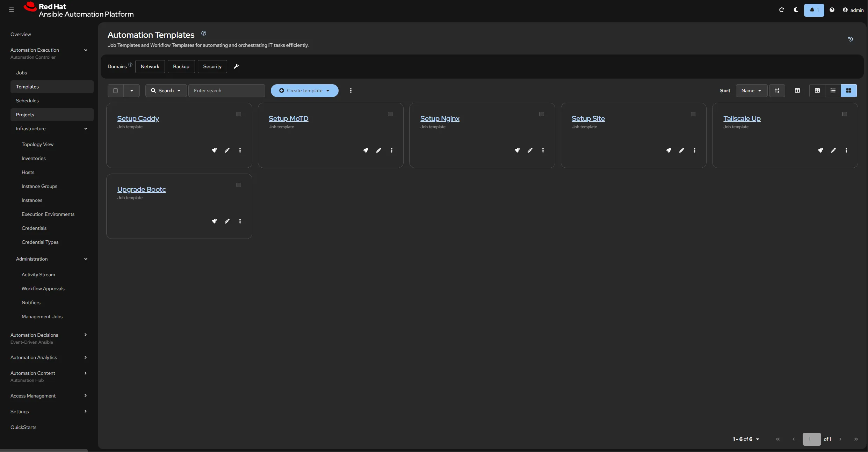Edit the Setup Site template
The height and width of the screenshot is (452, 868).
pos(682,150)
